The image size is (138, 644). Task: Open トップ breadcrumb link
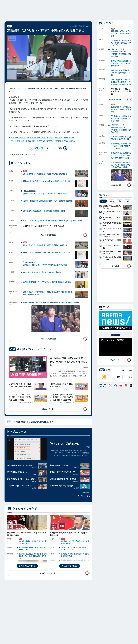pos(11,155)
